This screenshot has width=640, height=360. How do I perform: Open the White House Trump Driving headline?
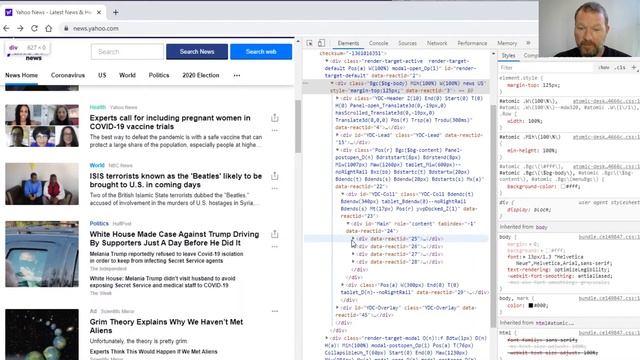tap(174, 238)
